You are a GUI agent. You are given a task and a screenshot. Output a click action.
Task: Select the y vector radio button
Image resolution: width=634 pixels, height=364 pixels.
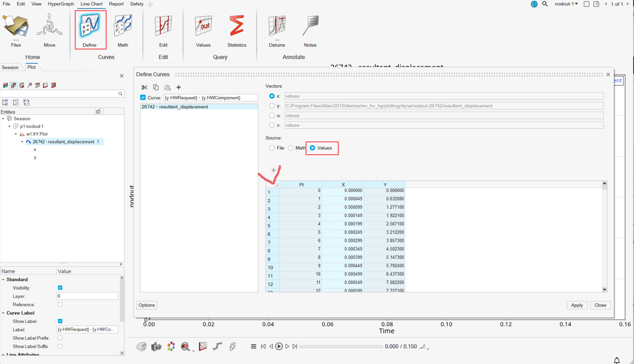click(x=272, y=106)
